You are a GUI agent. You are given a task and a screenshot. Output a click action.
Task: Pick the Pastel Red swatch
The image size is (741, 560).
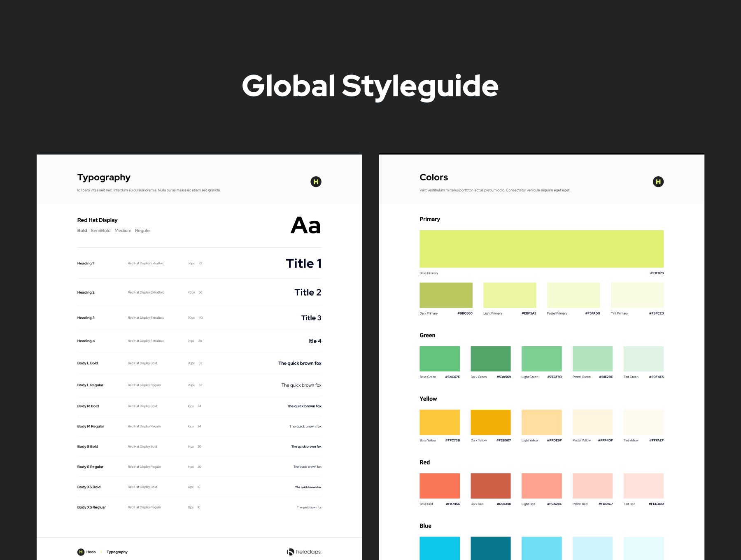tap(592, 485)
